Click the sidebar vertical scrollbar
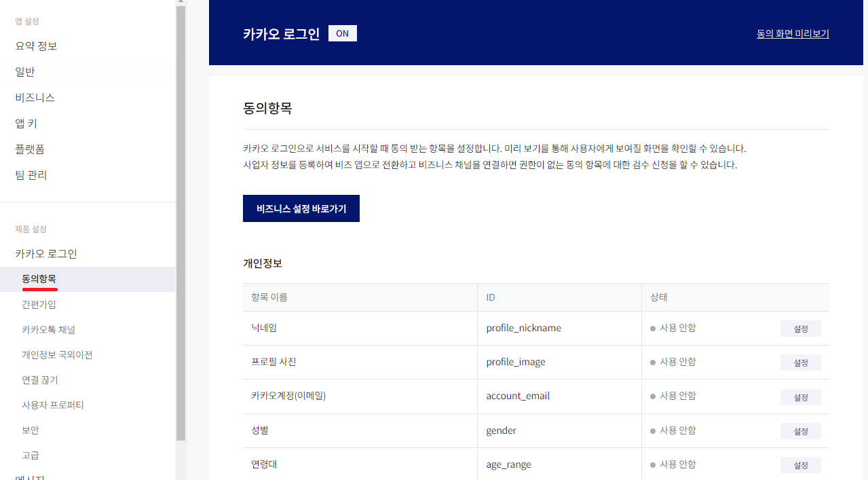This screenshot has width=868, height=480. (x=181, y=224)
